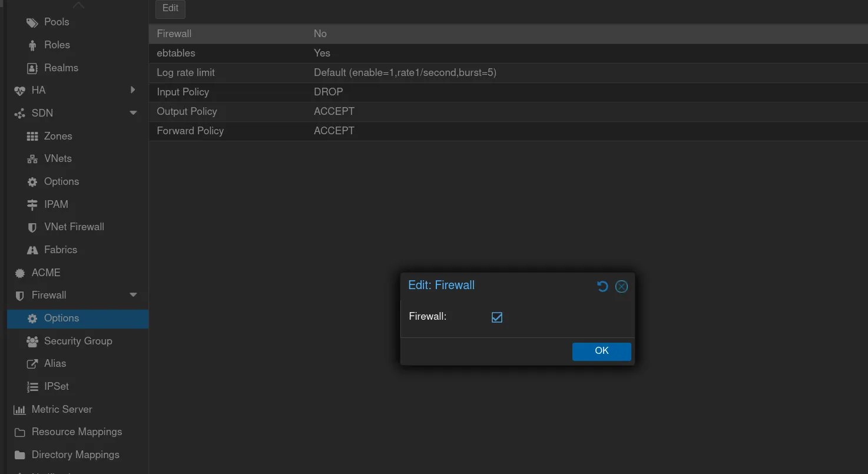Click the VNet Firewall shield icon
The width and height of the screenshot is (868, 474).
32,227
